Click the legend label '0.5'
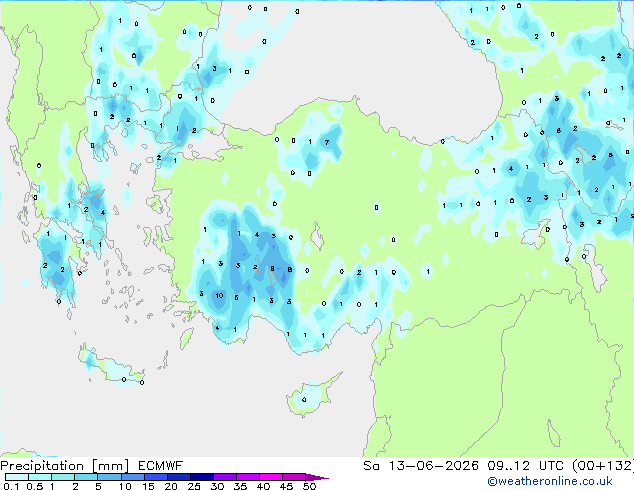634x490 pixels. coord(35,486)
